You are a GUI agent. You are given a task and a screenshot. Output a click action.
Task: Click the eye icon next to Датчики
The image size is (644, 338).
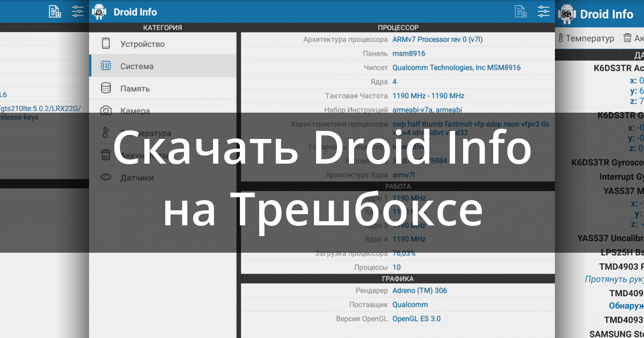[x=106, y=177]
